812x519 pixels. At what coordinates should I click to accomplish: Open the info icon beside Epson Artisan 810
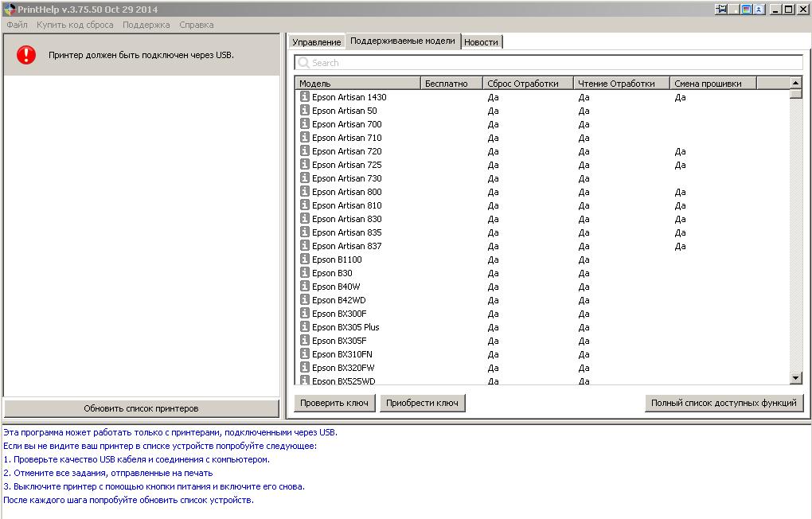coord(304,204)
